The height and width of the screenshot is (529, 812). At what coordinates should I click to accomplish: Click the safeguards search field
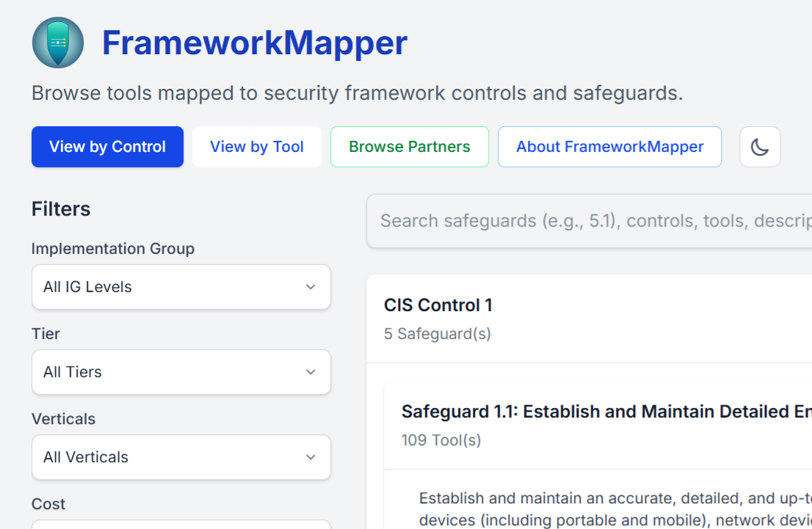pyautogui.click(x=587, y=220)
